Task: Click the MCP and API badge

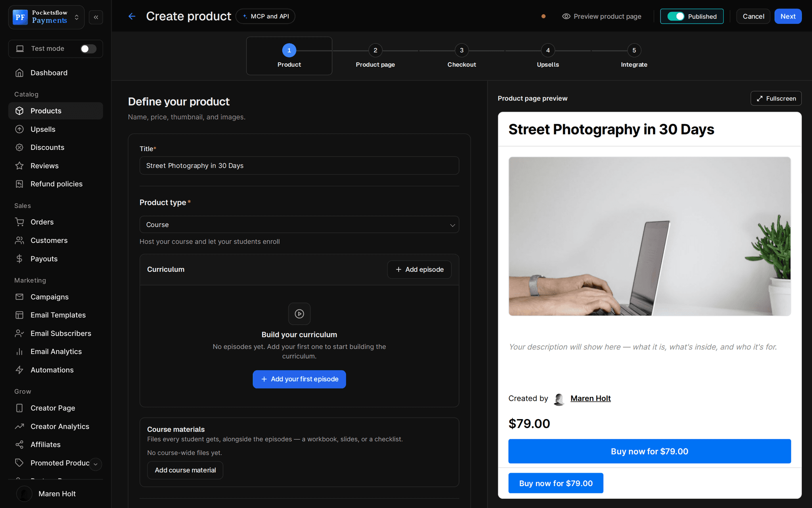Action: (x=265, y=16)
